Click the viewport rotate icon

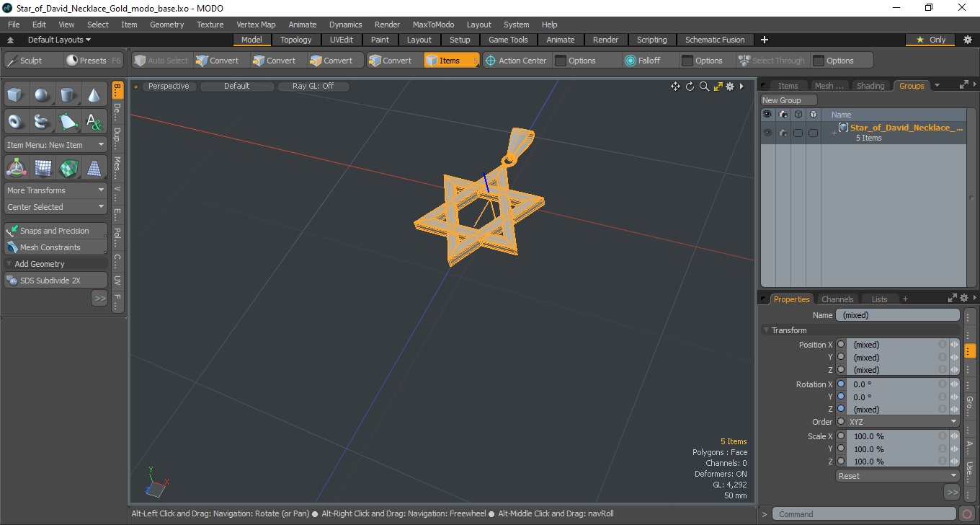[x=690, y=87]
